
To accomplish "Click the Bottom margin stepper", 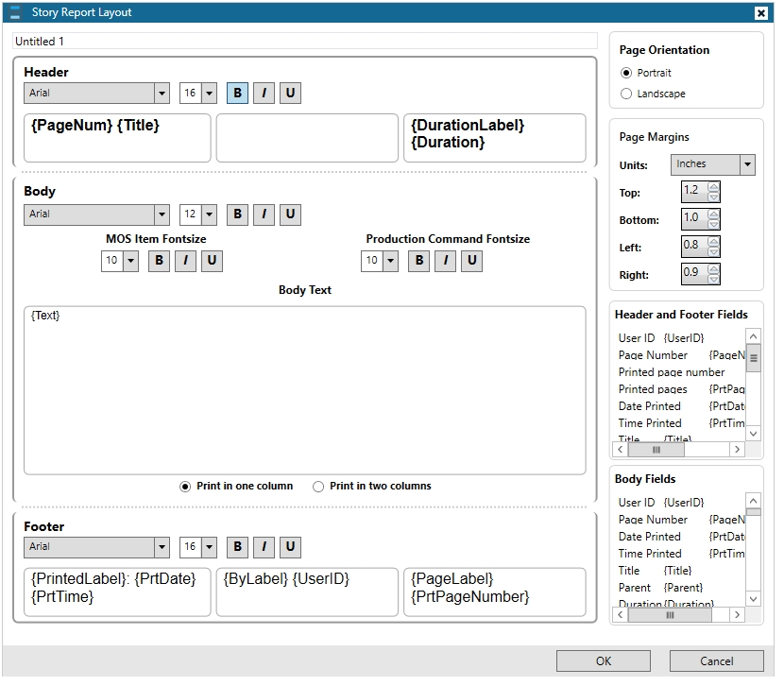I will click(x=714, y=219).
